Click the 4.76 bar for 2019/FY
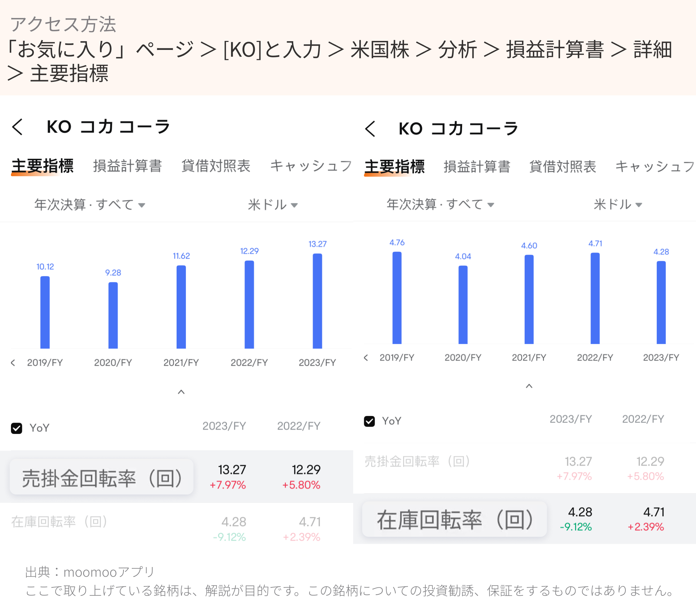 coord(397,298)
